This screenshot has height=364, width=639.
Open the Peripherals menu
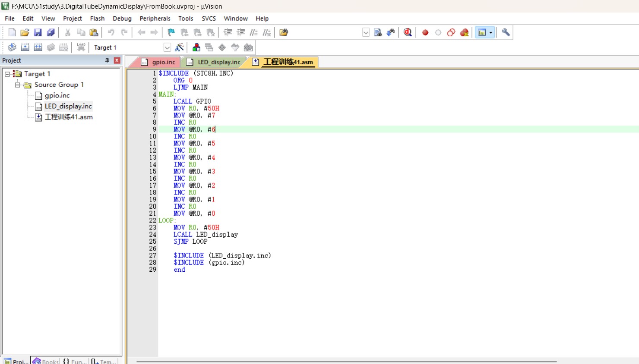(x=155, y=19)
